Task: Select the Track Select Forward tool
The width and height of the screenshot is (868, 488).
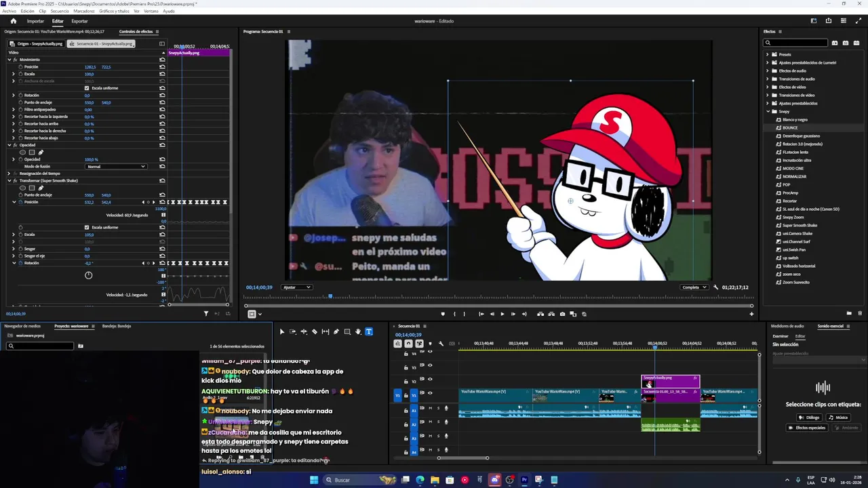Action: tap(292, 331)
